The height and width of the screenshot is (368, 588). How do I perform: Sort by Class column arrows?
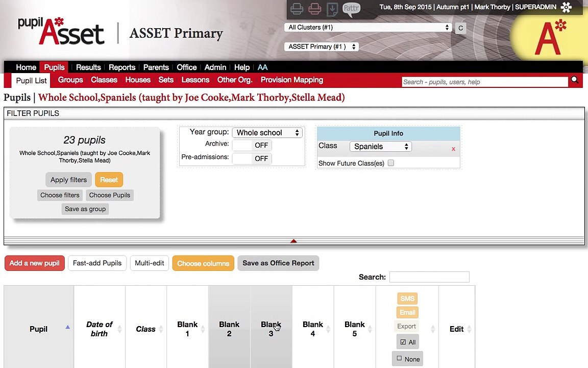161,329
